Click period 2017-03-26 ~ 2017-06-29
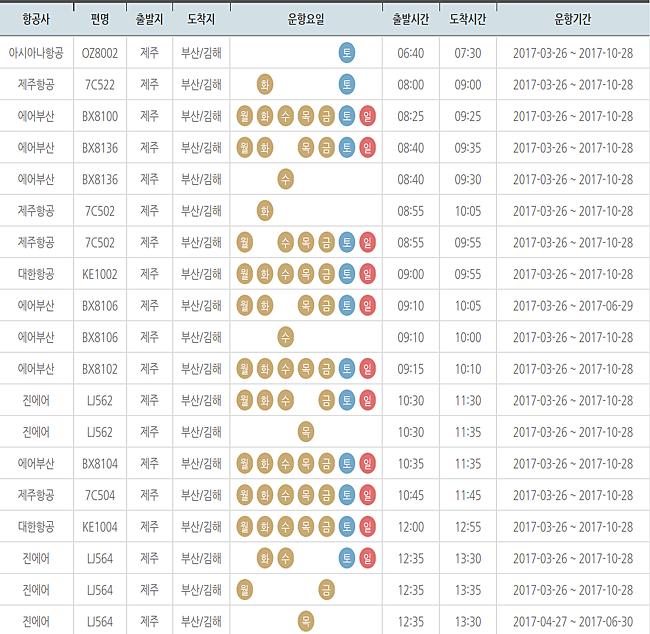650x634 pixels. [x=573, y=306]
